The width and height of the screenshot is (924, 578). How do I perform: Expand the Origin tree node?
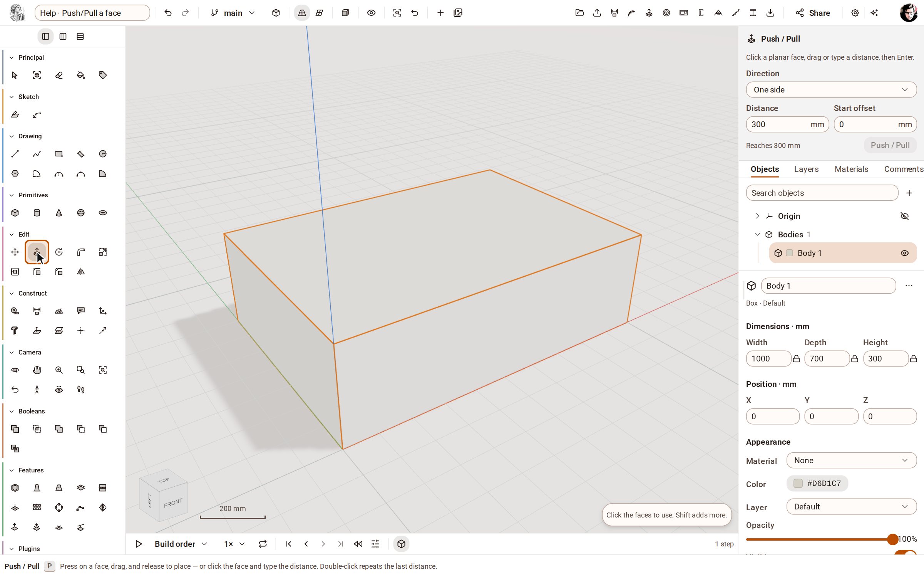point(757,216)
